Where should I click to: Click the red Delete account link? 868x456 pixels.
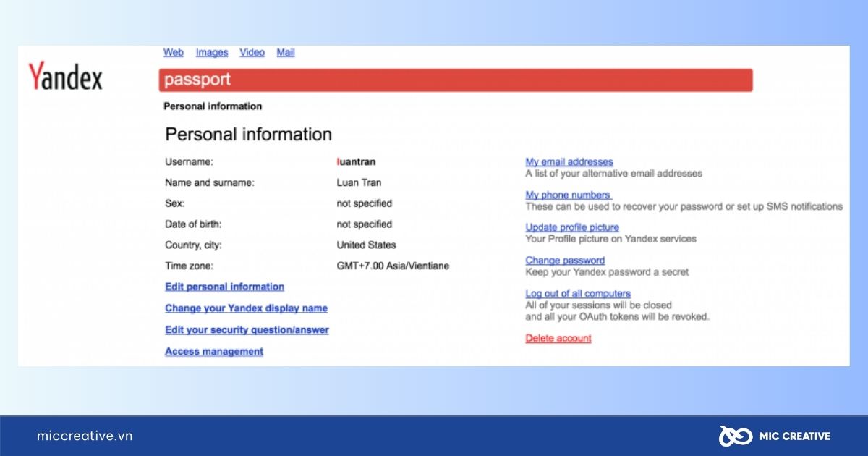[558, 339]
